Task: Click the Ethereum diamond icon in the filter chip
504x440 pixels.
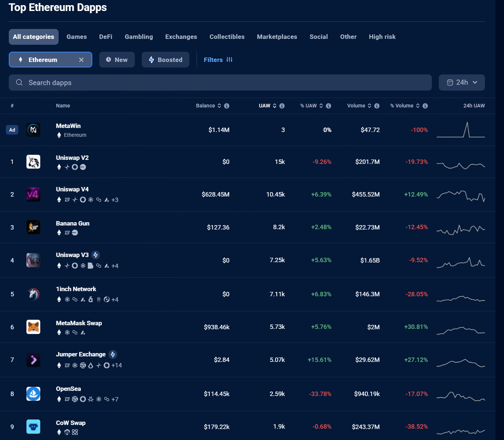Action: 20,59
